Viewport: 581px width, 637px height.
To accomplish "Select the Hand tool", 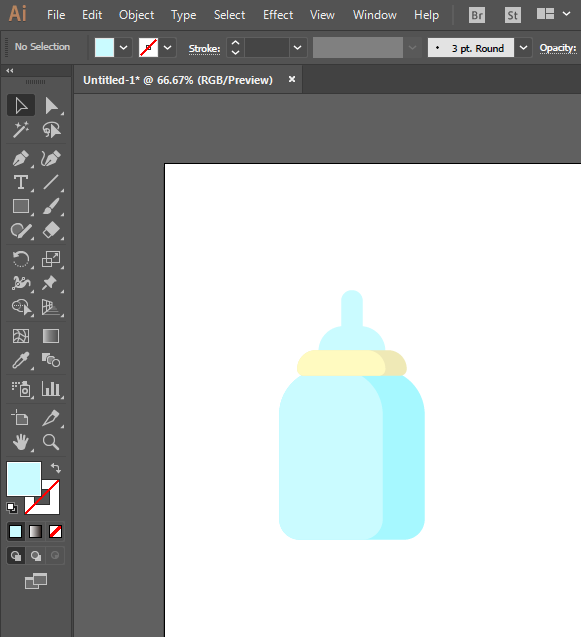I will (21, 442).
